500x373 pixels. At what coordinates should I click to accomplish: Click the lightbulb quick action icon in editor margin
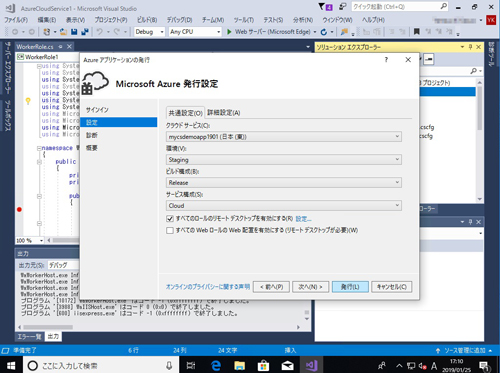[x=28, y=101]
